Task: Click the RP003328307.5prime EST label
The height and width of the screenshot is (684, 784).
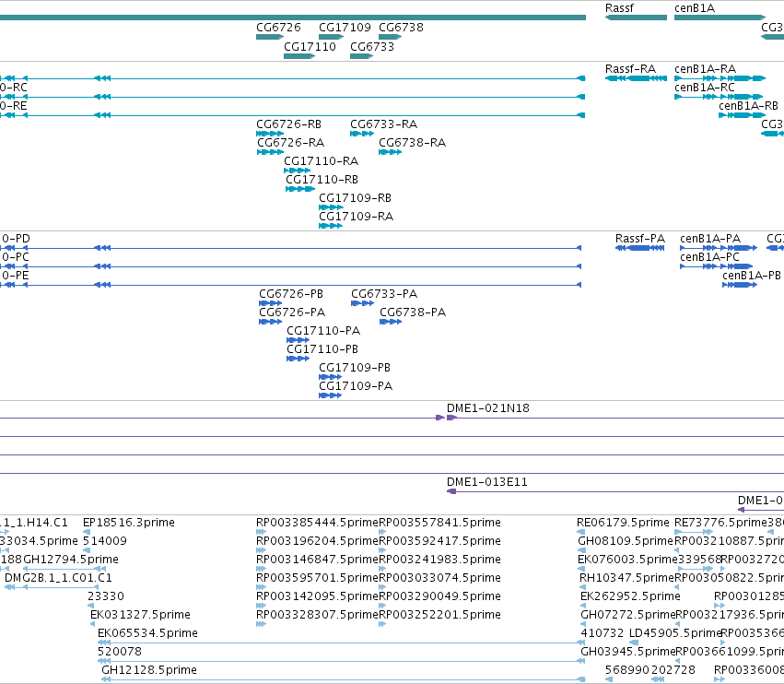Action: [x=317, y=615]
